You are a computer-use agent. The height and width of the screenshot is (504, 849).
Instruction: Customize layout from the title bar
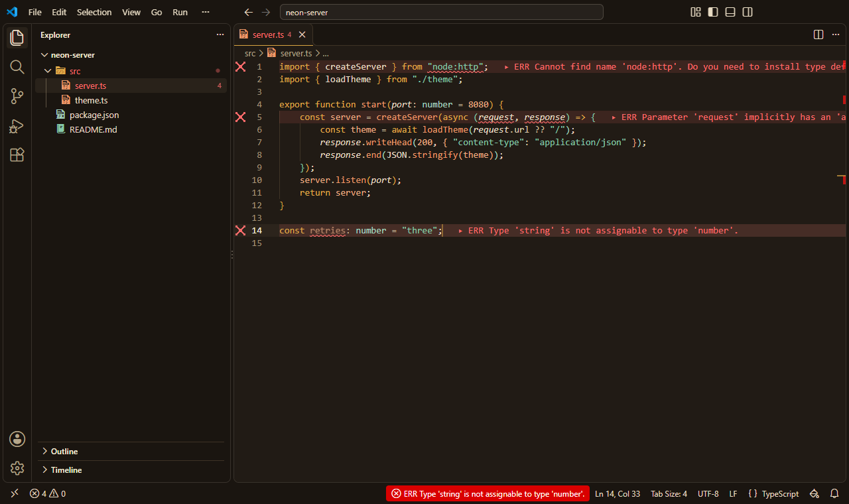(x=696, y=12)
